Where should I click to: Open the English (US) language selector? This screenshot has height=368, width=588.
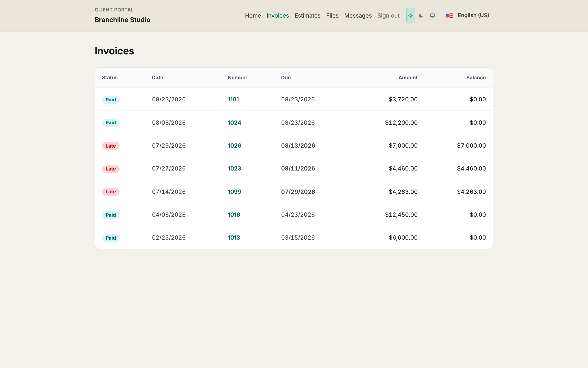point(467,16)
